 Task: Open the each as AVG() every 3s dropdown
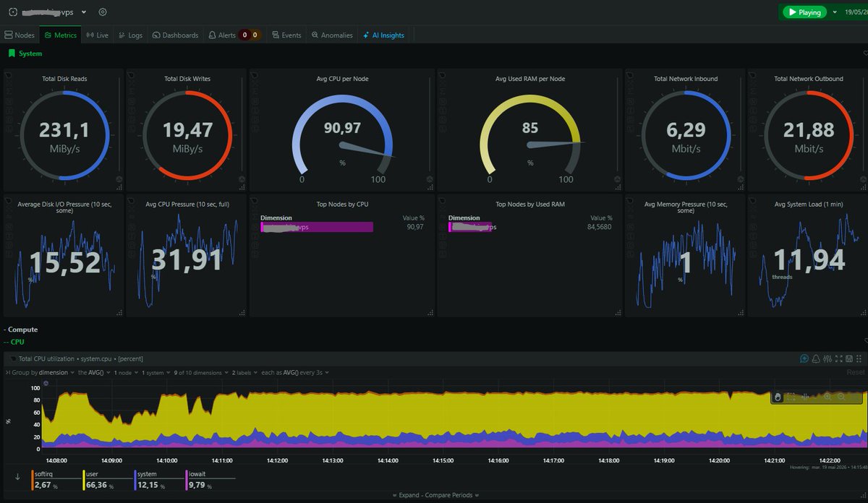pos(295,373)
